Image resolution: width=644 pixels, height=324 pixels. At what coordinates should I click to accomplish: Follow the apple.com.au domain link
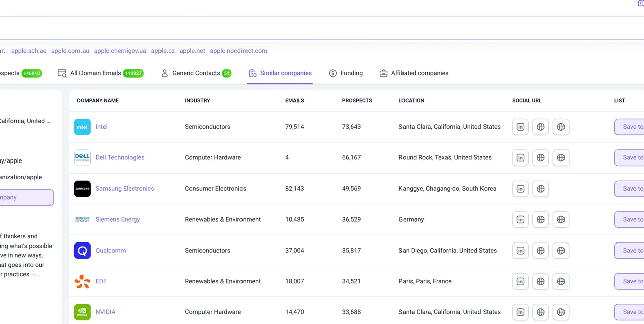[70, 51]
